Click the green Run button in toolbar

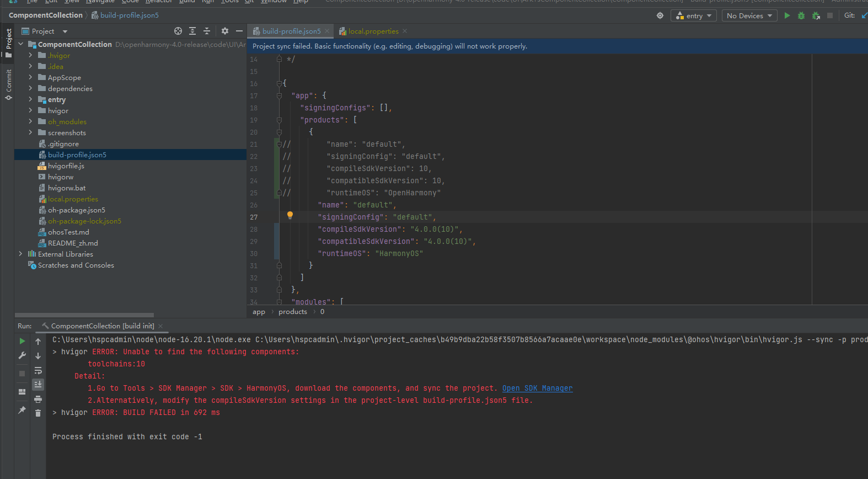787,15
